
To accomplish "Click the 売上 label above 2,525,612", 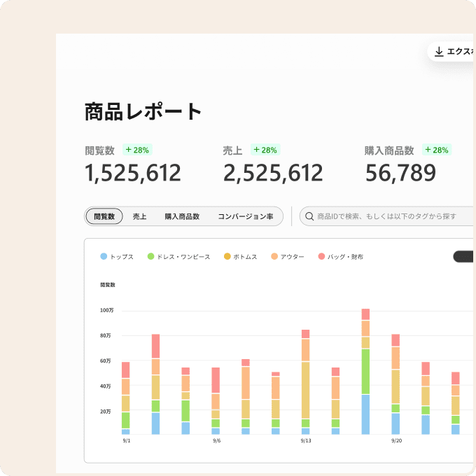I will coord(232,150).
